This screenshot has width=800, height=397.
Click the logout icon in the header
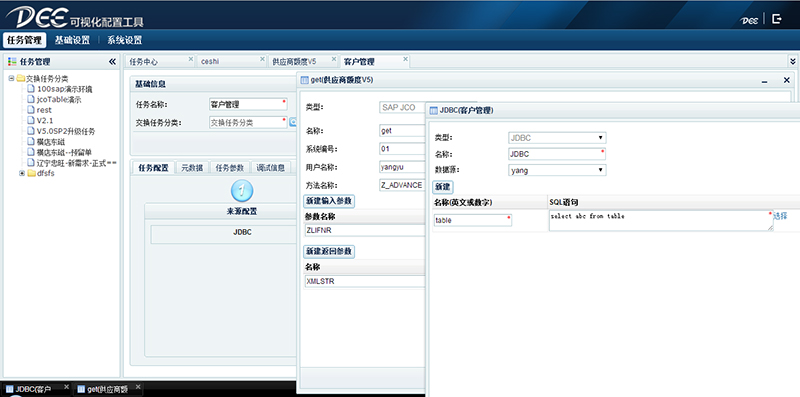click(777, 19)
